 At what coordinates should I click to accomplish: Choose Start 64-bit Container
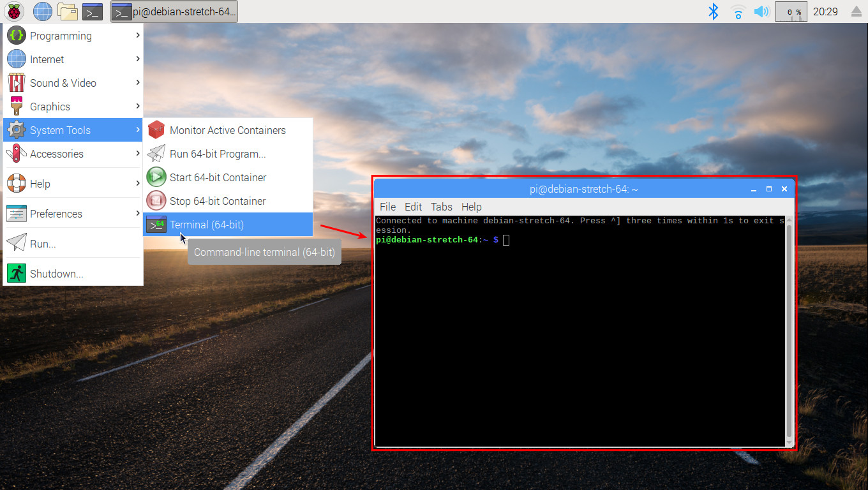(228, 177)
